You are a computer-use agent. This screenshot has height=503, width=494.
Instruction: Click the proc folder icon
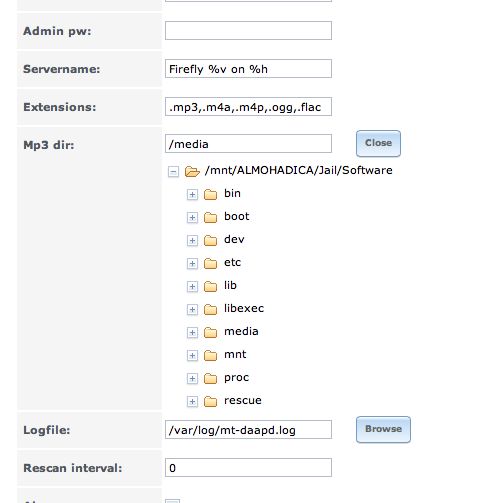tap(210, 378)
